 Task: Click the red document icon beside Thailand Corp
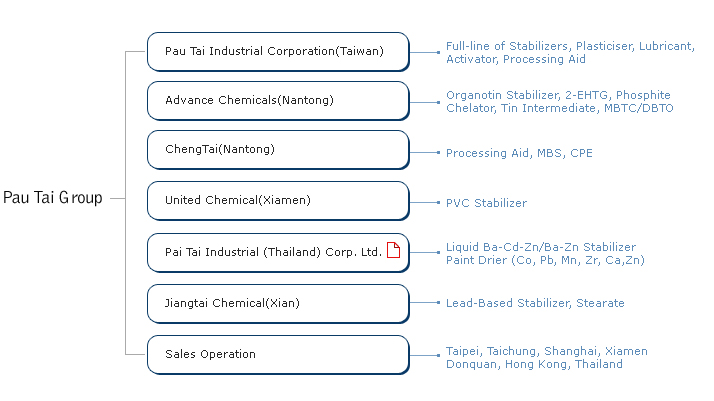pos(393,250)
